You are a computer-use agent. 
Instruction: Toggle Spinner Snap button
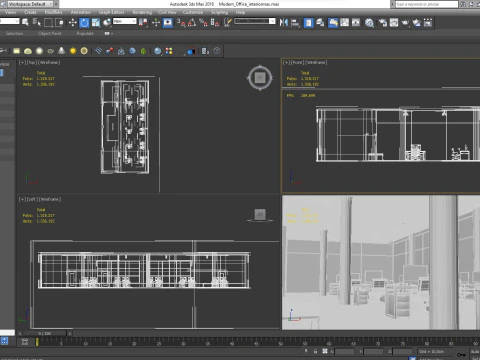pos(215,22)
